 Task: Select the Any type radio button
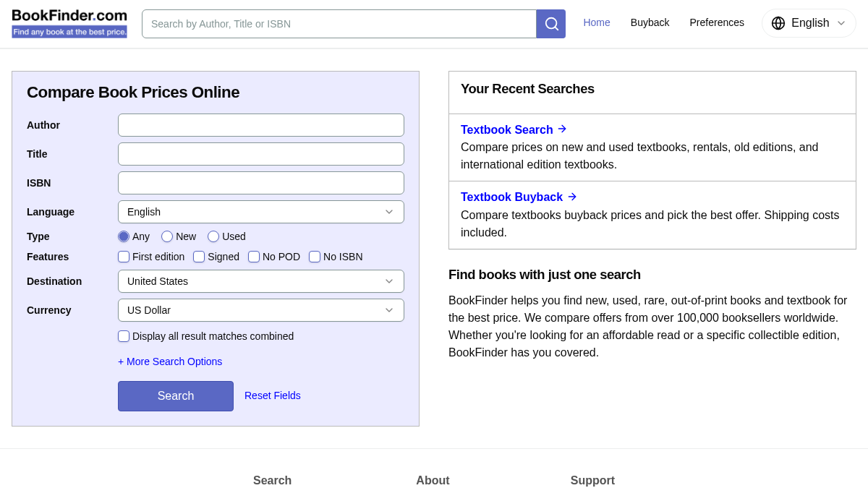(124, 236)
